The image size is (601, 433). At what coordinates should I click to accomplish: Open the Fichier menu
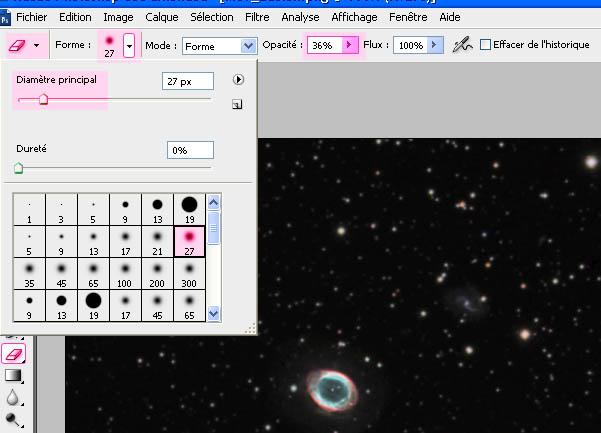pyautogui.click(x=31, y=17)
